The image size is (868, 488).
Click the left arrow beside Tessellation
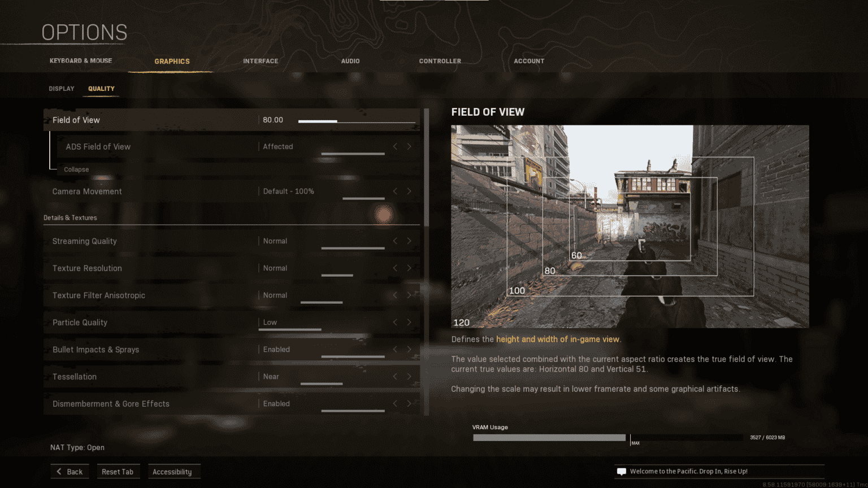pos(395,377)
